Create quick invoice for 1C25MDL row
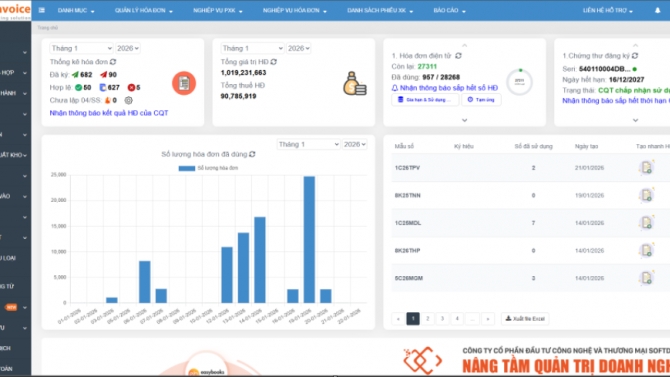This screenshot has width=670, height=377. pyautogui.click(x=646, y=223)
